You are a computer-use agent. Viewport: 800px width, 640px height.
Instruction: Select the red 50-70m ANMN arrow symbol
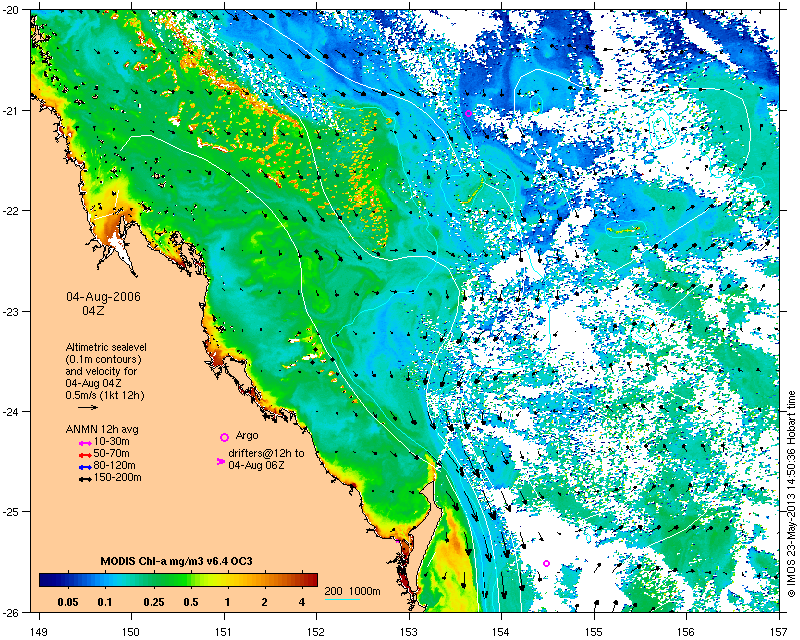[x=85, y=455]
